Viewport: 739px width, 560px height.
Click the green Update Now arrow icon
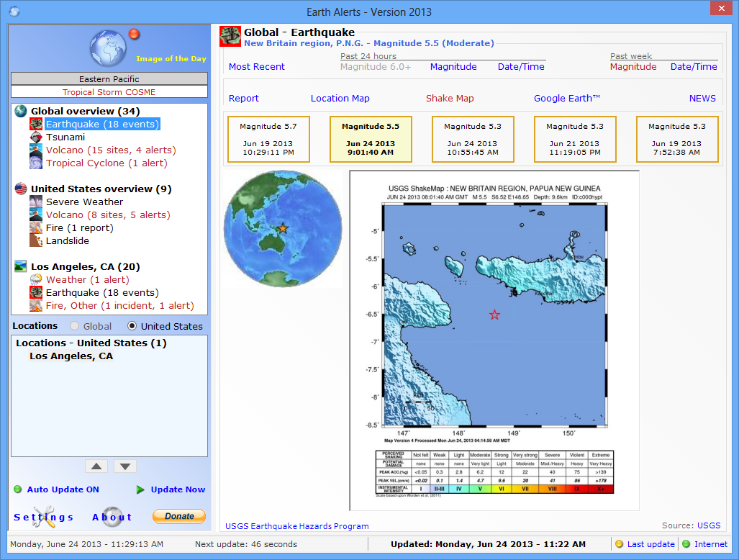click(x=140, y=489)
